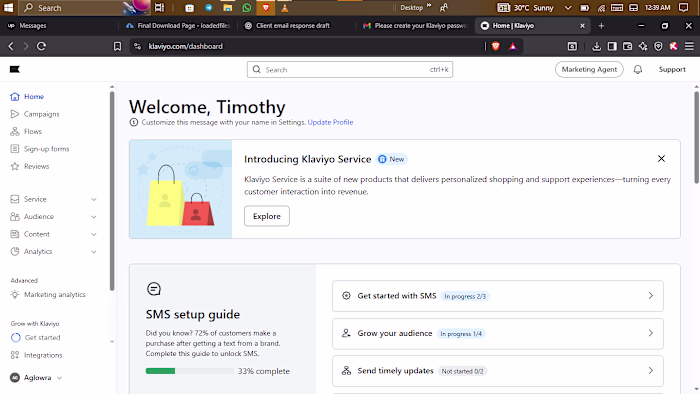The height and width of the screenshot is (394, 700).
Task: Click Get started under Grow with Klaviyo
Action: click(x=35, y=337)
